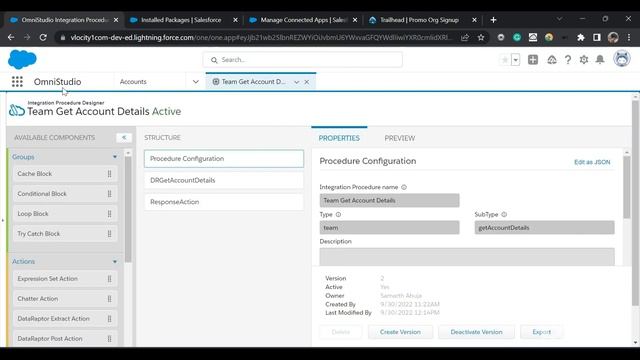This screenshot has height=360, width=640.
Task: Show the Type field info tooltip
Action: tap(338, 215)
